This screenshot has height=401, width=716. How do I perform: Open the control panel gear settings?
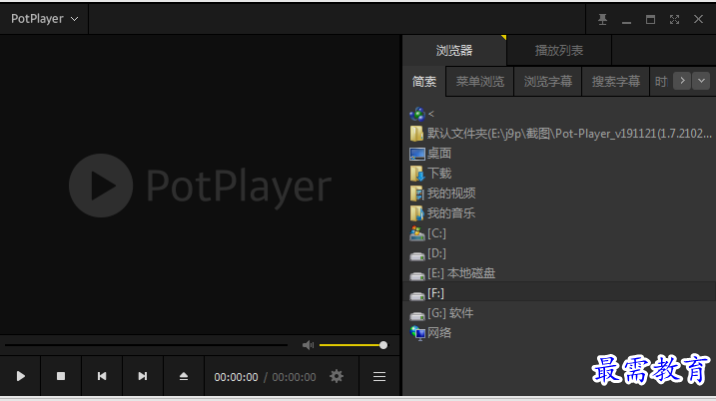337,376
